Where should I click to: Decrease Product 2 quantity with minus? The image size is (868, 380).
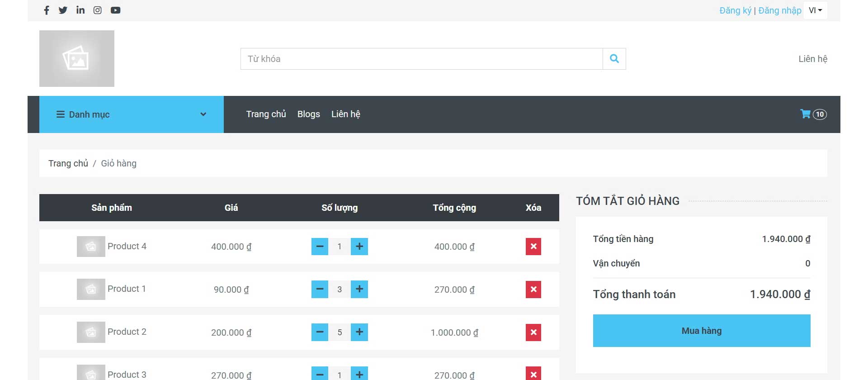[x=320, y=332]
